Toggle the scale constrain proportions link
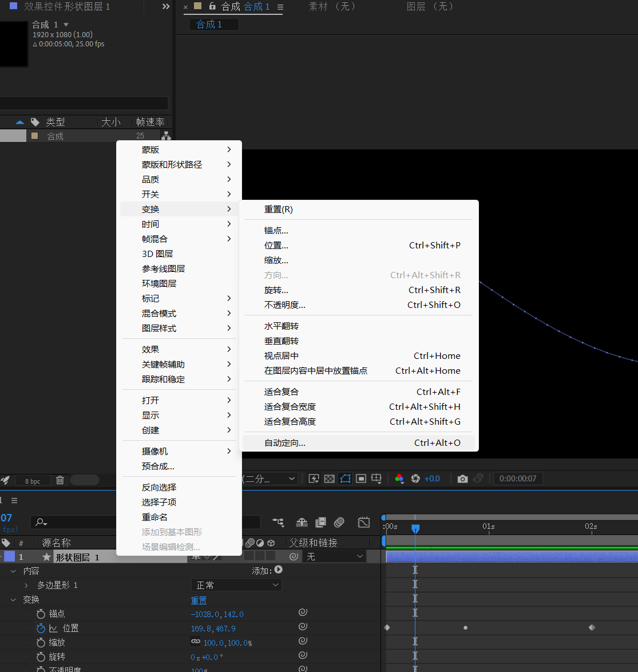 (x=196, y=642)
